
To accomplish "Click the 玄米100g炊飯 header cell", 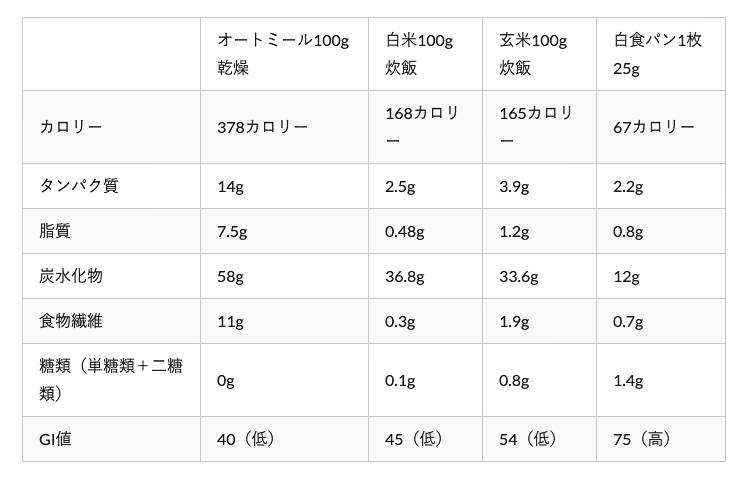I will pos(539,54).
